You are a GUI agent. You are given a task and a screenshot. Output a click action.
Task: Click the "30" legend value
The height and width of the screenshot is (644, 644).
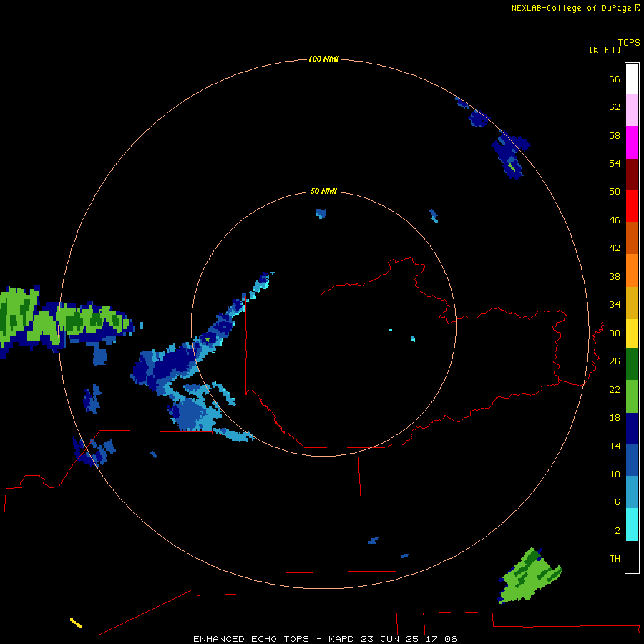pos(615,333)
